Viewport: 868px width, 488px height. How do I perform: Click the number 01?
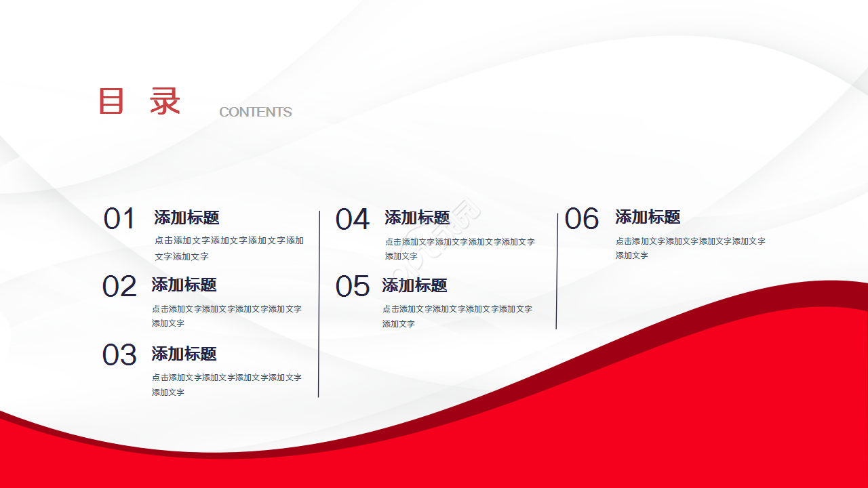120,219
